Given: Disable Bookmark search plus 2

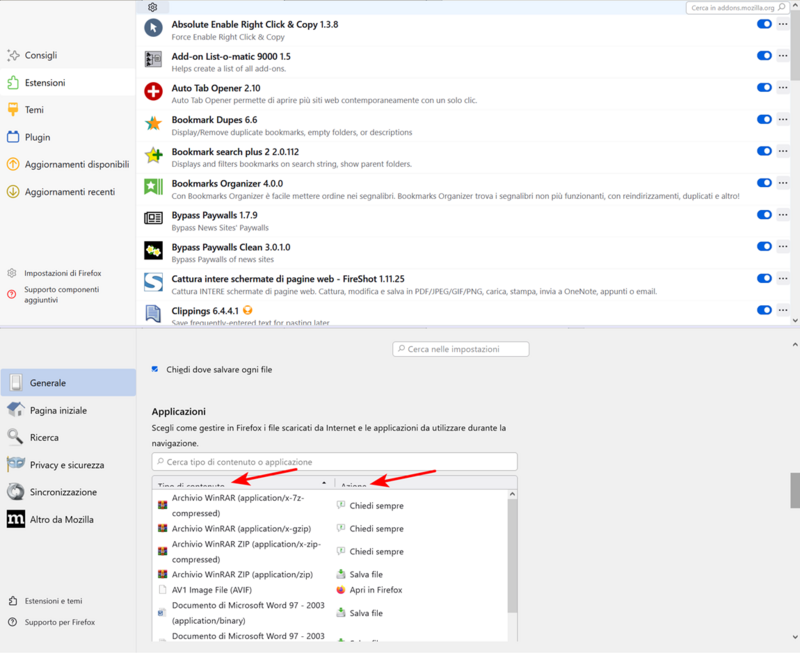Looking at the screenshot, I should pyautogui.click(x=764, y=151).
